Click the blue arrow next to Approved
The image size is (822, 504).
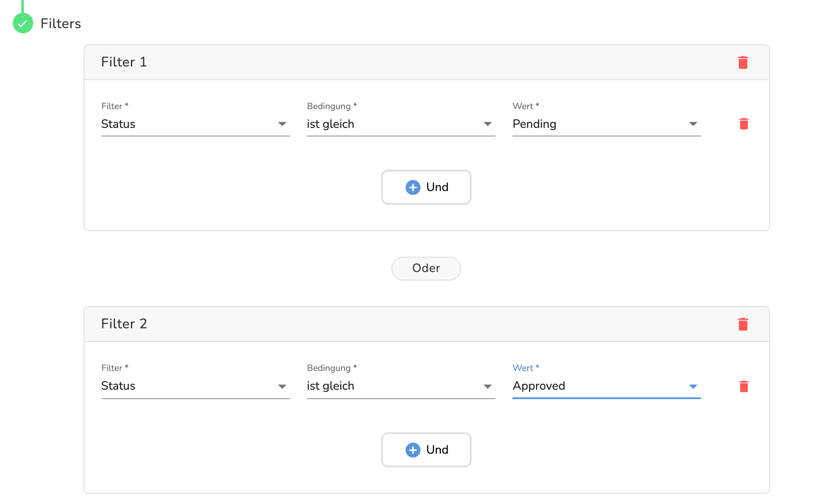tap(693, 386)
